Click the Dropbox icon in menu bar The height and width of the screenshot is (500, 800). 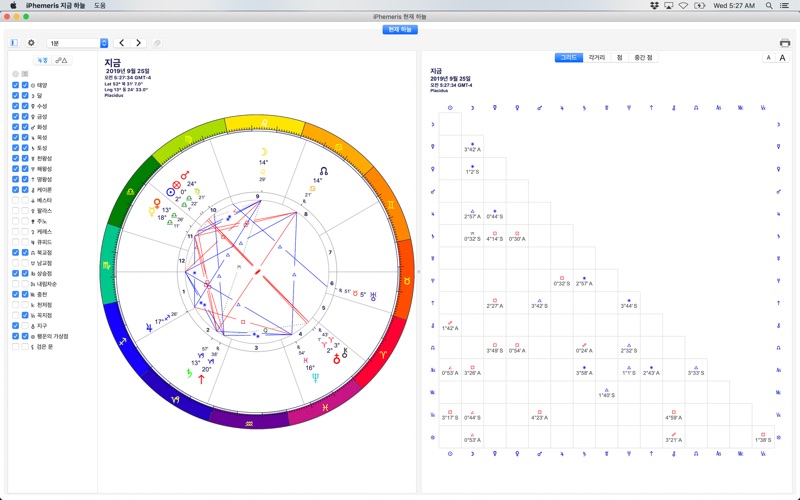point(654,6)
